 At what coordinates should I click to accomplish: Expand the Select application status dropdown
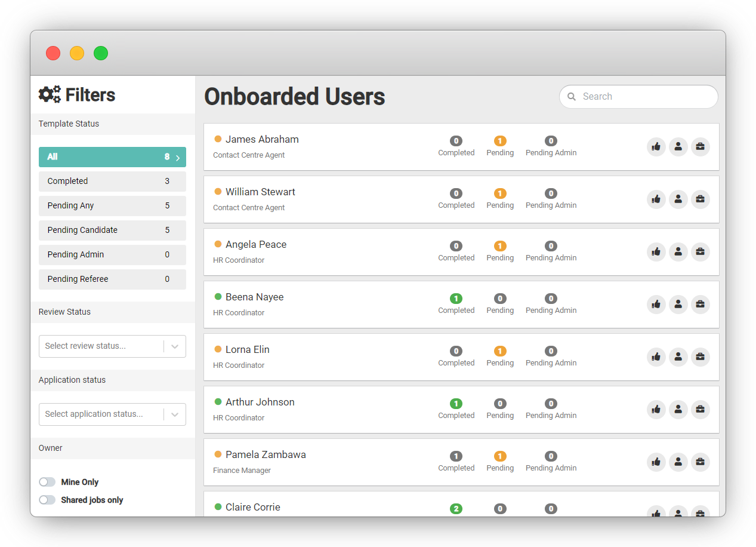point(112,414)
